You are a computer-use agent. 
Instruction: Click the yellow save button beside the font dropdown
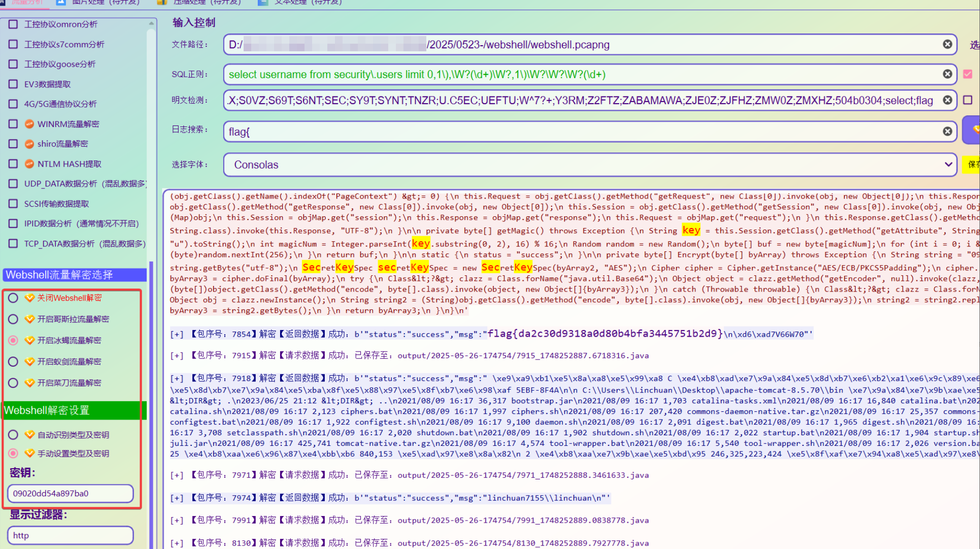coord(972,165)
